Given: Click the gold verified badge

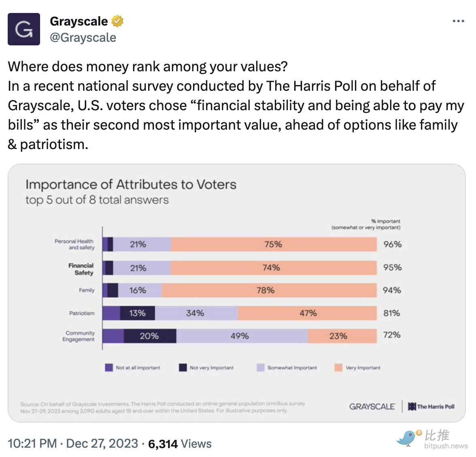Looking at the screenshot, I should pyautogui.click(x=117, y=21).
